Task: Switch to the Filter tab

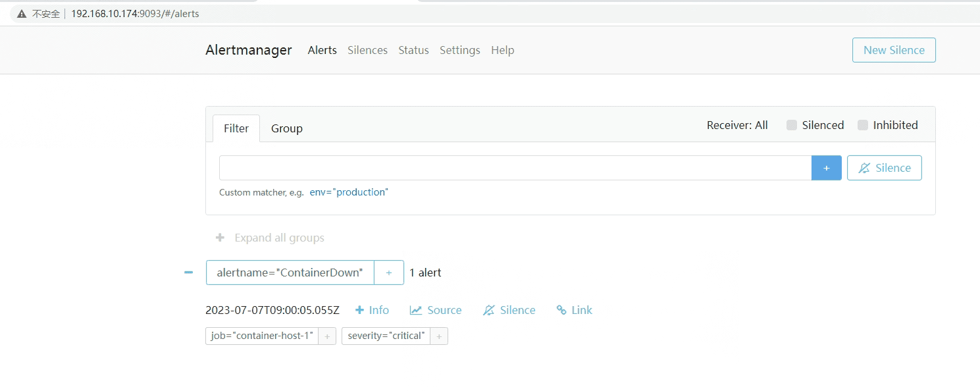Action: pos(236,128)
